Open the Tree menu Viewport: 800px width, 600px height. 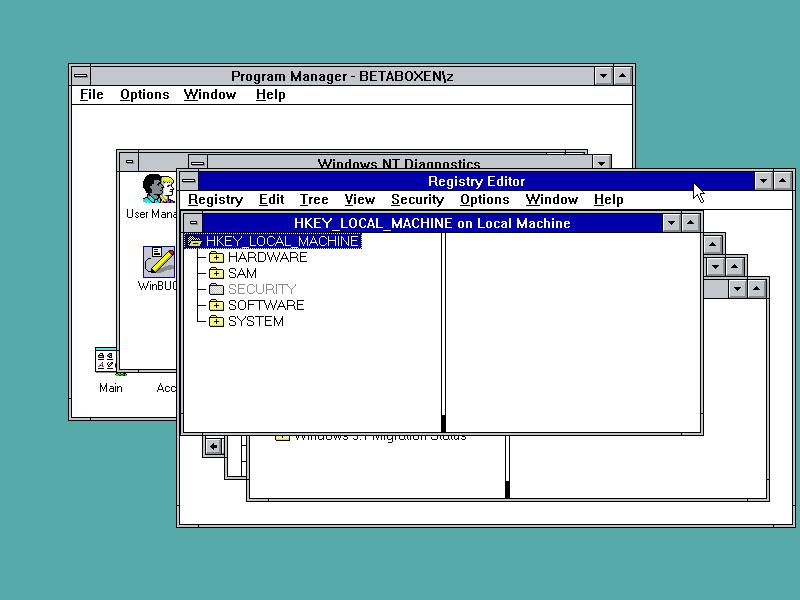pyautogui.click(x=314, y=199)
